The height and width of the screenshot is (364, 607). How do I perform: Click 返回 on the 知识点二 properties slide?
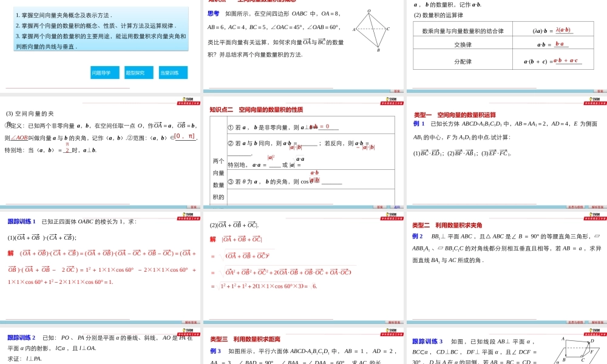point(397,207)
